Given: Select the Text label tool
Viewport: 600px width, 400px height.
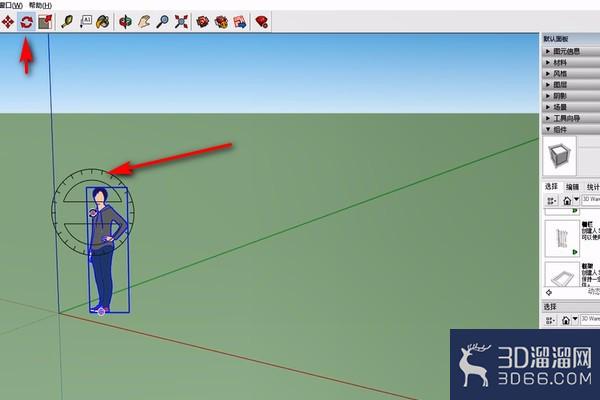Looking at the screenshot, I should 86,22.
